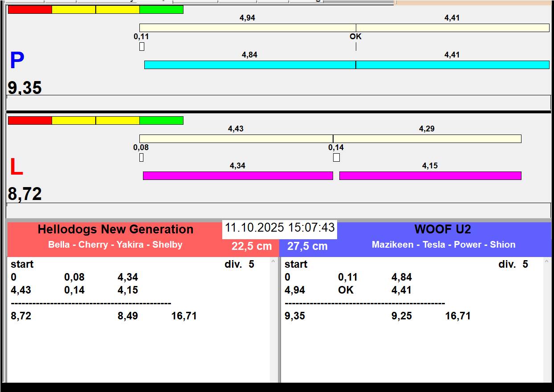
Task: Click the 4,43 label above the L chart
Action: [x=236, y=129]
